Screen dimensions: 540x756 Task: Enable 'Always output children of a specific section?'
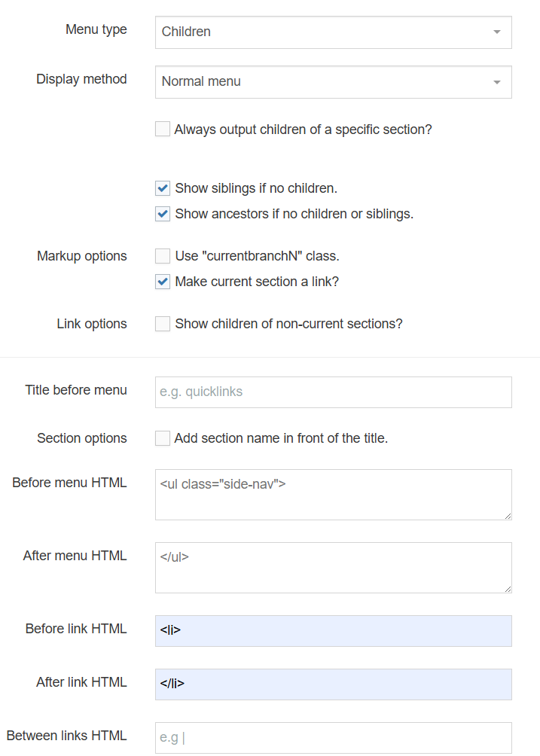(162, 129)
